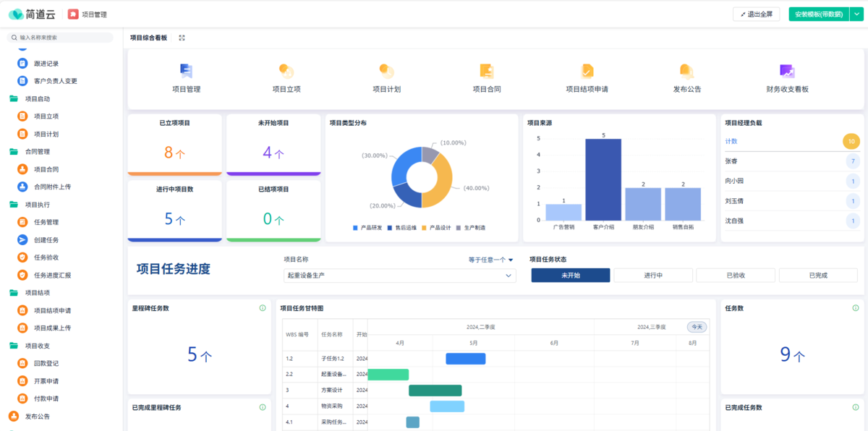This screenshot has height=431, width=868.
Task: Open the 项目立项 shortcut icon
Action: tap(286, 71)
